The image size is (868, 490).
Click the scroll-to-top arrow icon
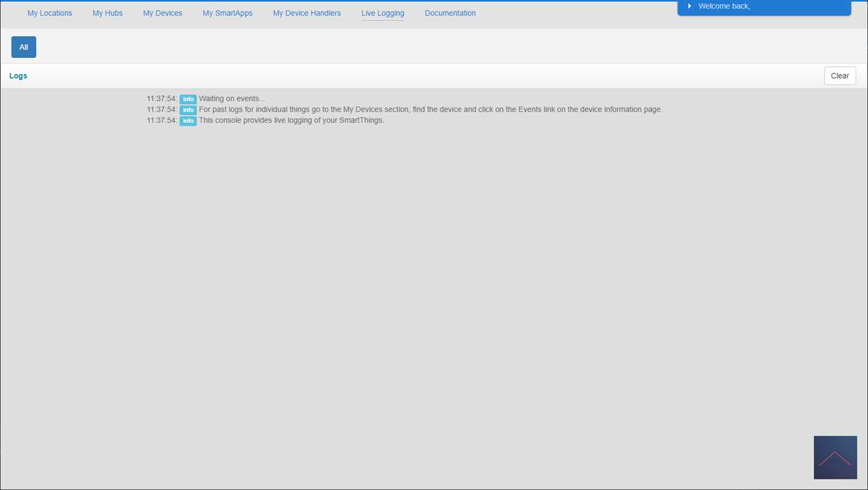click(x=835, y=458)
